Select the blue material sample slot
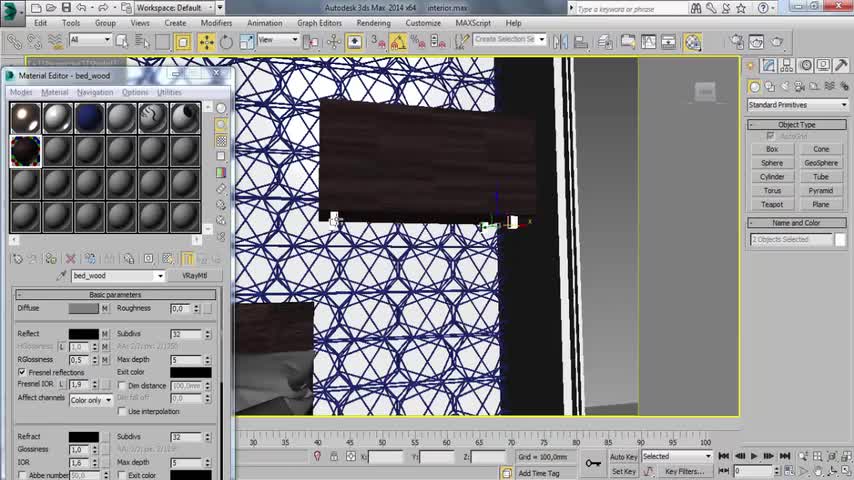854x480 pixels. tap(89, 118)
